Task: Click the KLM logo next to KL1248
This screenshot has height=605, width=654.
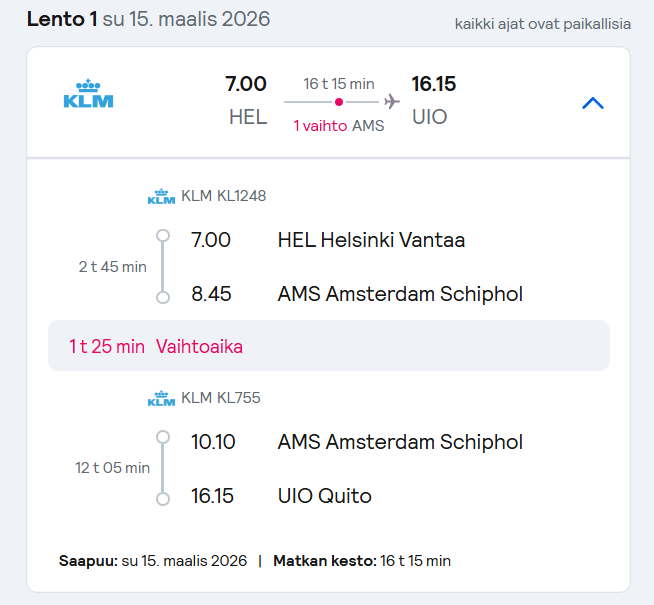Action: click(161, 196)
